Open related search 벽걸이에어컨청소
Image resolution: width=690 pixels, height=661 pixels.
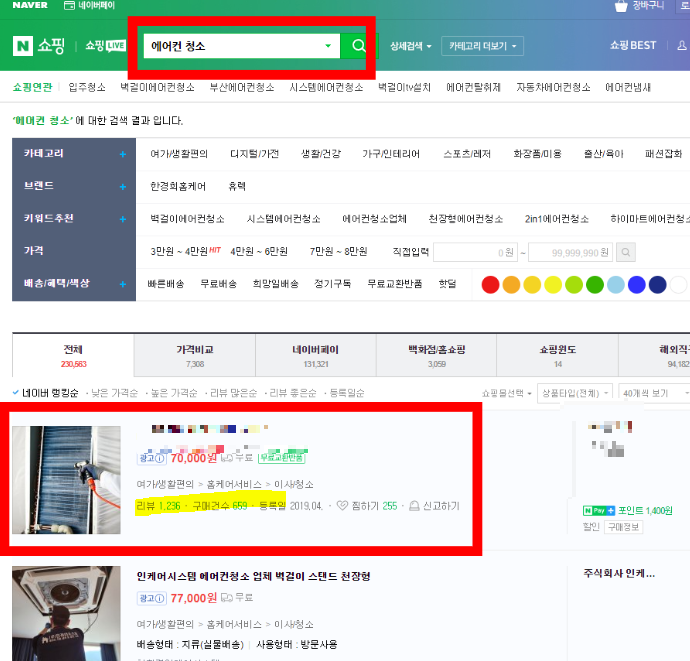(158, 87)
